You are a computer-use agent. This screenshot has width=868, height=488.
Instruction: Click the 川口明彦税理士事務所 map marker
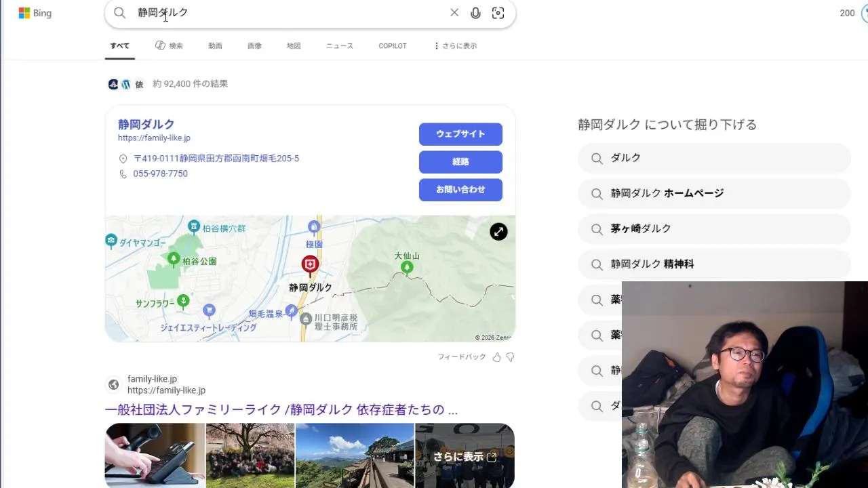click(306, 318)
